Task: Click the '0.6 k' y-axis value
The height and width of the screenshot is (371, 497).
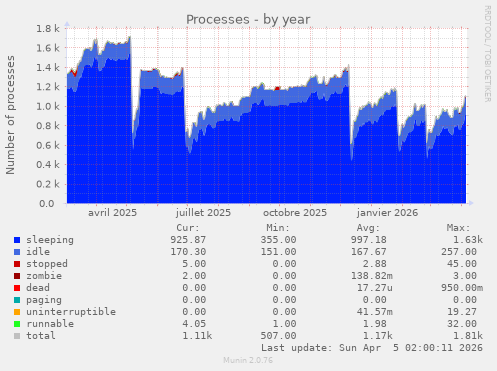Action: click(x=48, y=145)
